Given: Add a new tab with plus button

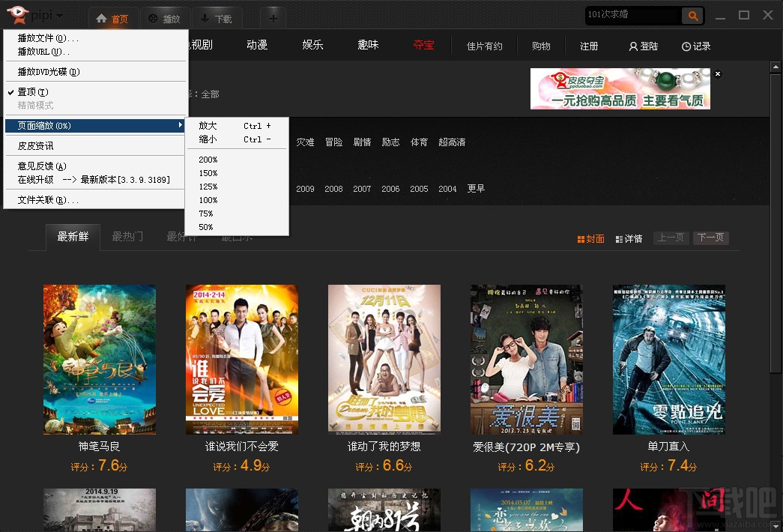Looking at the screenshot, I should click(x=273, y=19).
